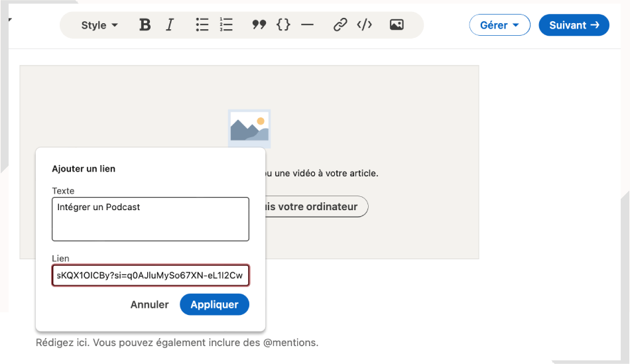
Task: Toggle bold formatting
Action: (145, 25)
